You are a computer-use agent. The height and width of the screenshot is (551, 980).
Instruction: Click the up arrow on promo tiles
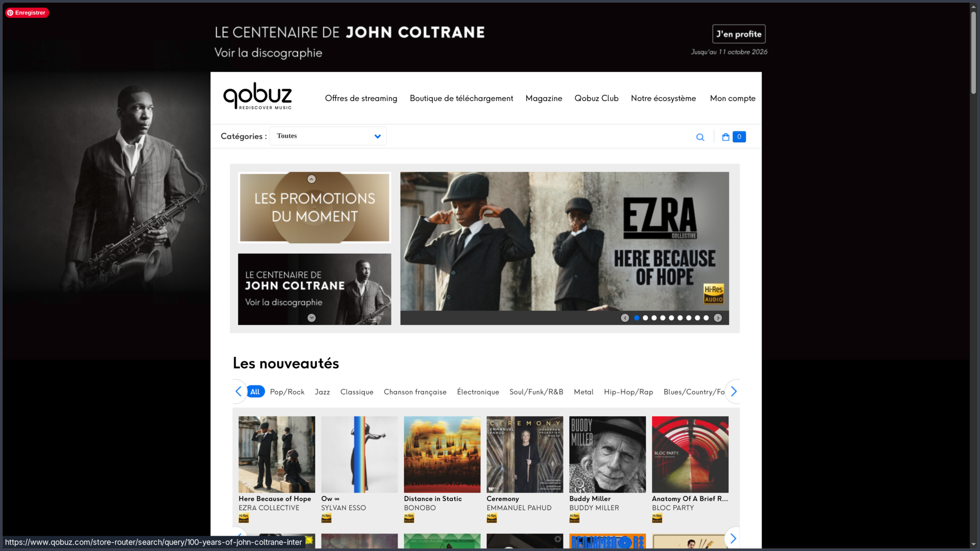311,179
